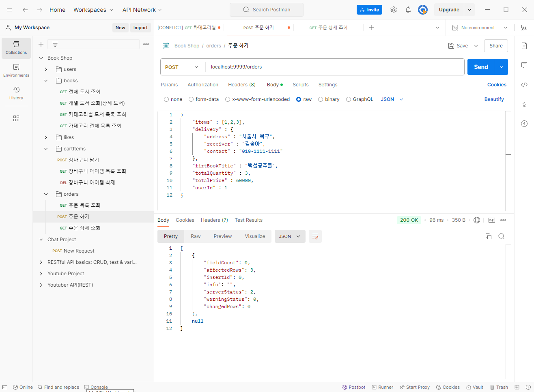Toggle response word wrap icon
The width and height of the screenshot is (534, 392).
(x=315, y=236)
